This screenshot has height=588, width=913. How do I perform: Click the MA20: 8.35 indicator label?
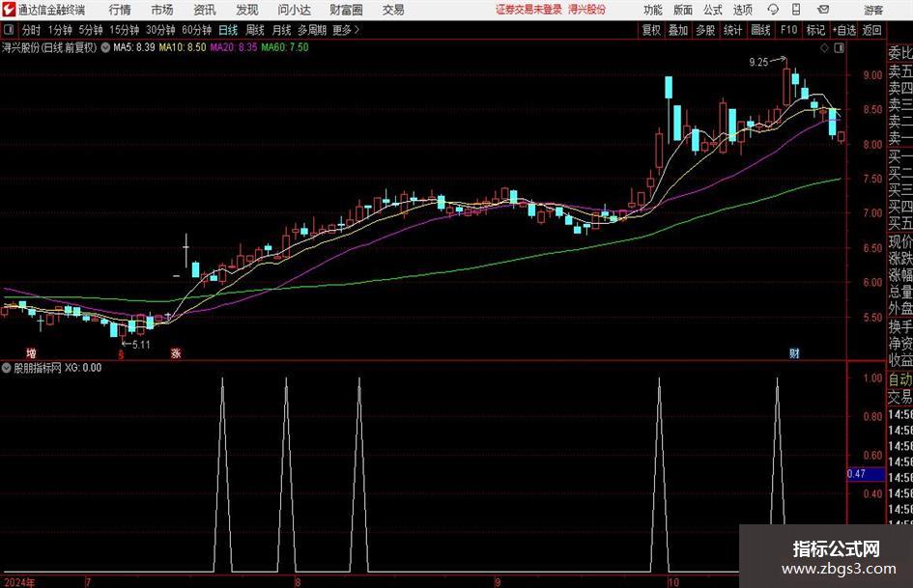[234, 47]
